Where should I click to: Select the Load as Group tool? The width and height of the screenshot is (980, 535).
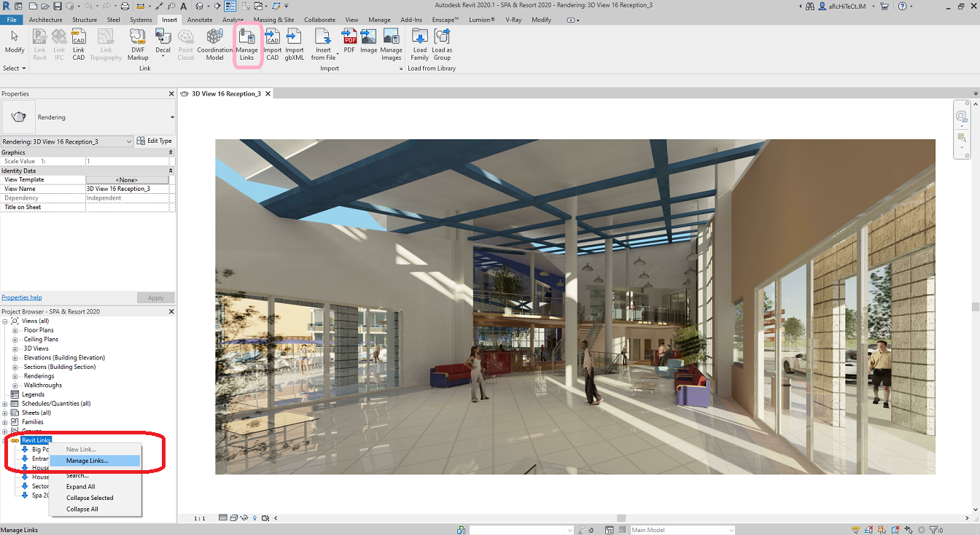442,45
